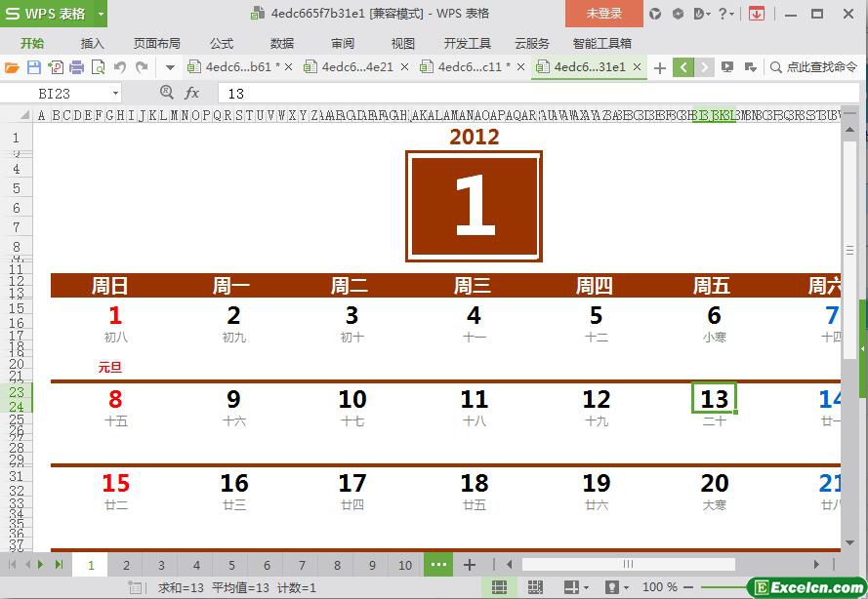Click the hexagon icon in title bar
The width and height of the screenshot is (868, 599).
pos(678,14)
